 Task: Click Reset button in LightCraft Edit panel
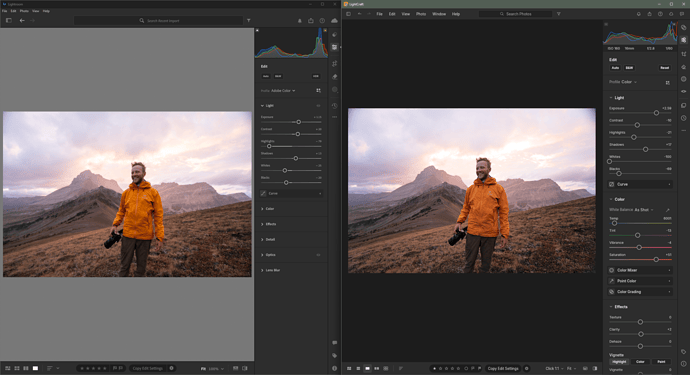(x=664, y=68)
